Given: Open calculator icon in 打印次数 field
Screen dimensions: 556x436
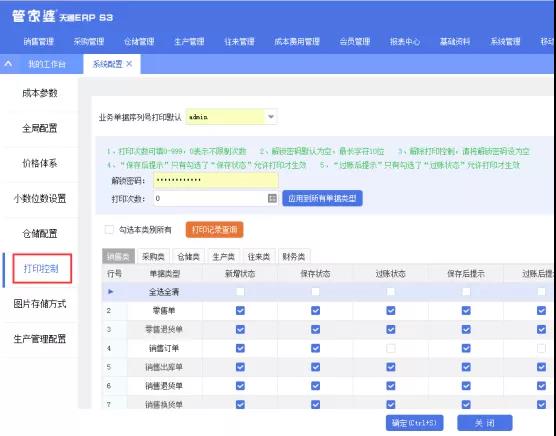Looking at the screenshot, I should point(272,199).
